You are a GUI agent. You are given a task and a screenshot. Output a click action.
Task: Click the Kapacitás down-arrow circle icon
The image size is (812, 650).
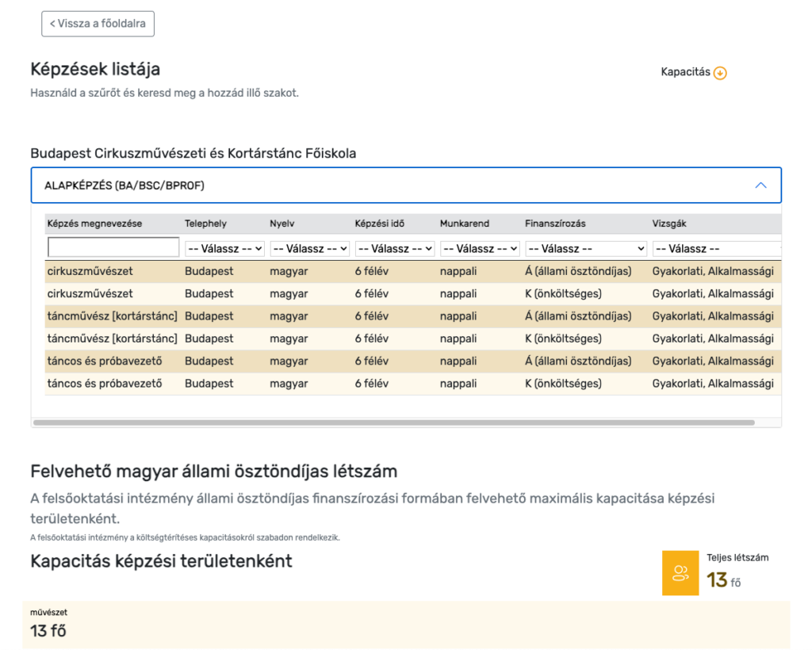click(x=720, y=73)
